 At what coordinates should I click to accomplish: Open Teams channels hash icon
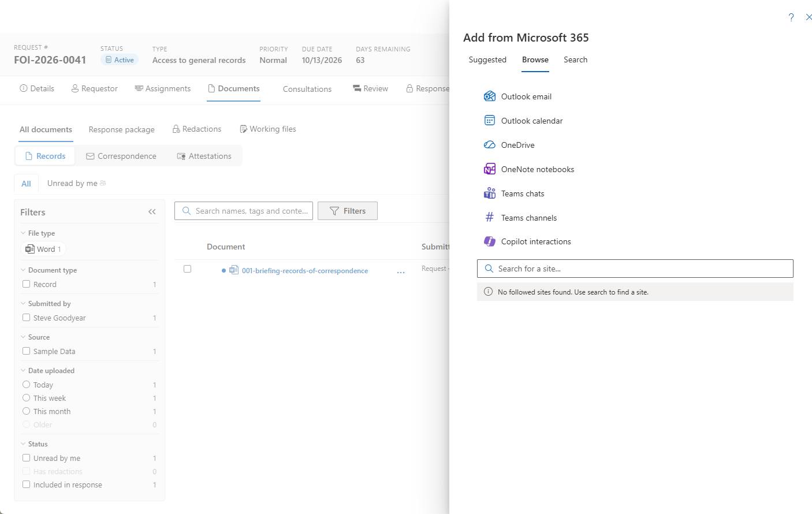click(x=490, y=217)
